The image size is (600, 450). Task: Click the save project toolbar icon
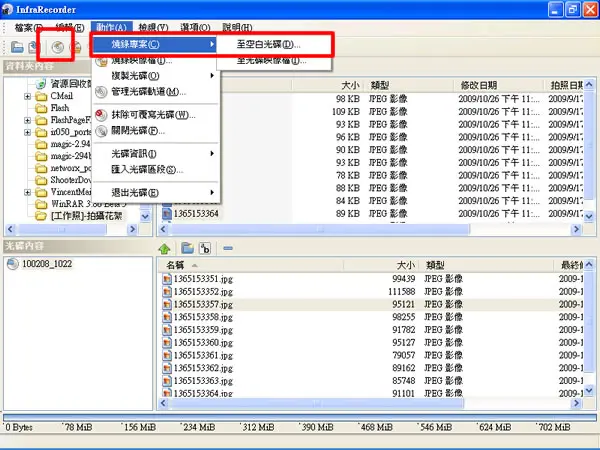click(x=33, y=47)
